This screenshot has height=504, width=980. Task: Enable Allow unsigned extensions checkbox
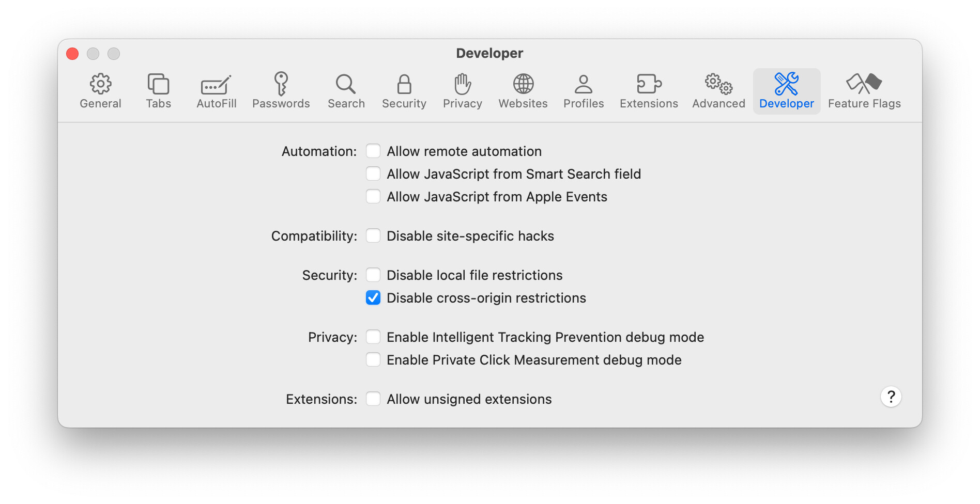pyautogui.click(x=373, y=399)
